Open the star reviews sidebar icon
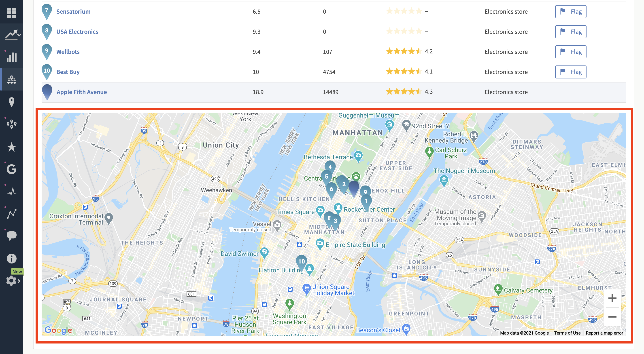 (x=11, y=147)
